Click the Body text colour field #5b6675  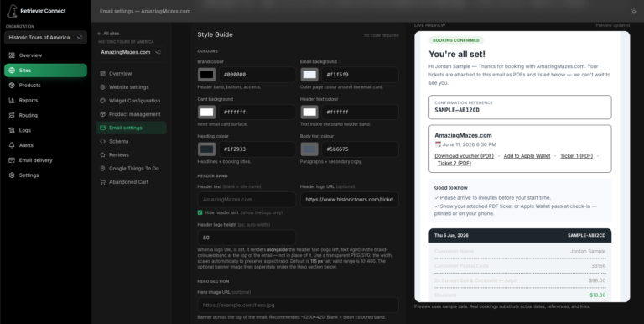click(x=360, y=149)
